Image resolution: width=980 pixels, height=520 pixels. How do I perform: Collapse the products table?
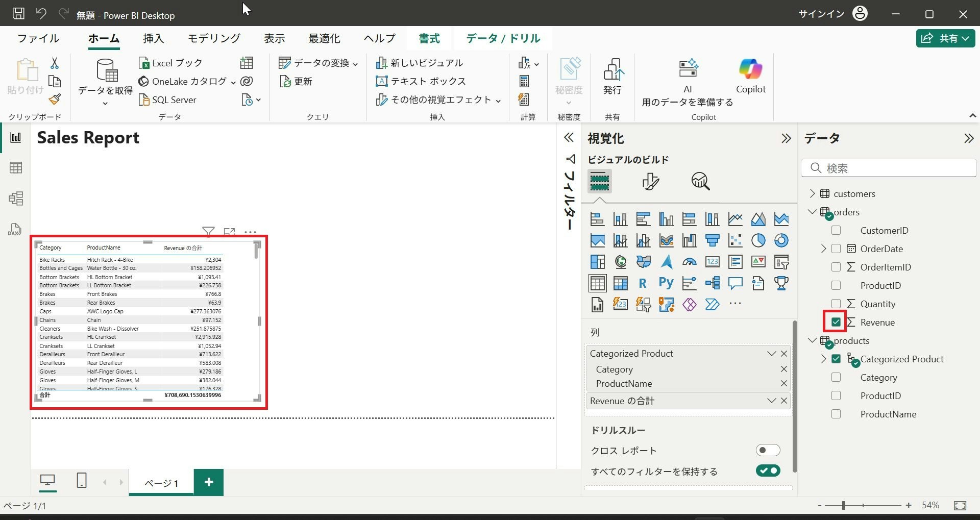812,340
